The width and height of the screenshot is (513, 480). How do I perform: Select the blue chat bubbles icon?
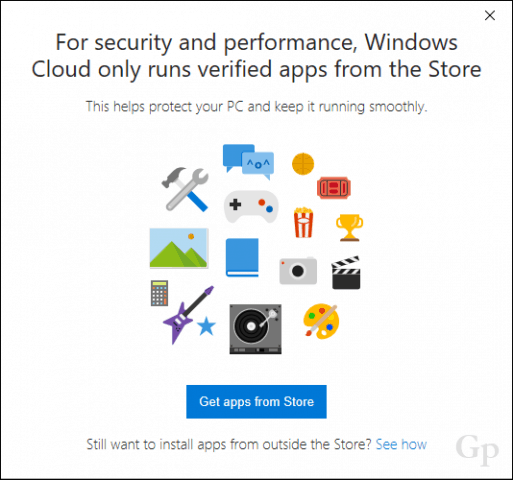[x=248, y=162]
